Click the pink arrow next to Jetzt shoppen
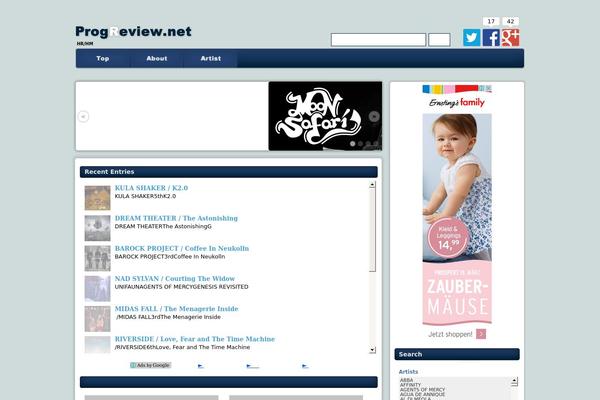This screenshot has height=400, width=600. click(481, 334)
